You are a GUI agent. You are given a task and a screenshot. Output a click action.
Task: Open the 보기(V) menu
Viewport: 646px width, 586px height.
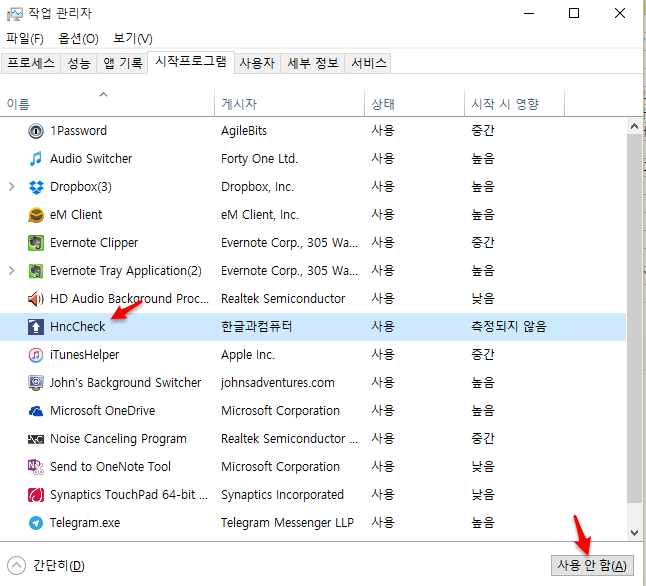click(133, 39)
